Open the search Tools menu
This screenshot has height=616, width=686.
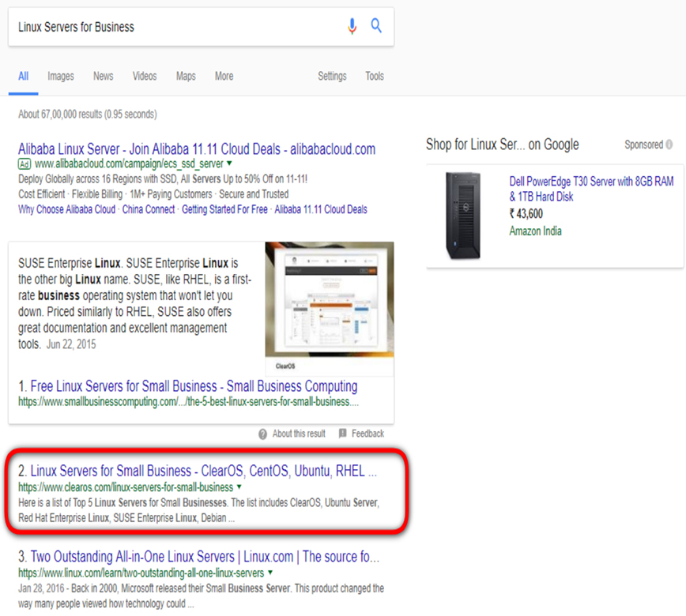coord(375,76)
